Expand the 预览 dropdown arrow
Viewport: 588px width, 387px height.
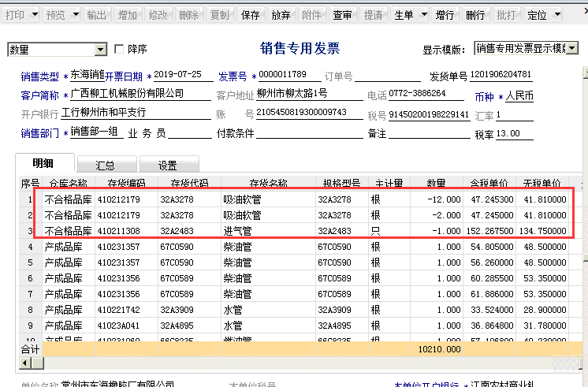[76, 15]
